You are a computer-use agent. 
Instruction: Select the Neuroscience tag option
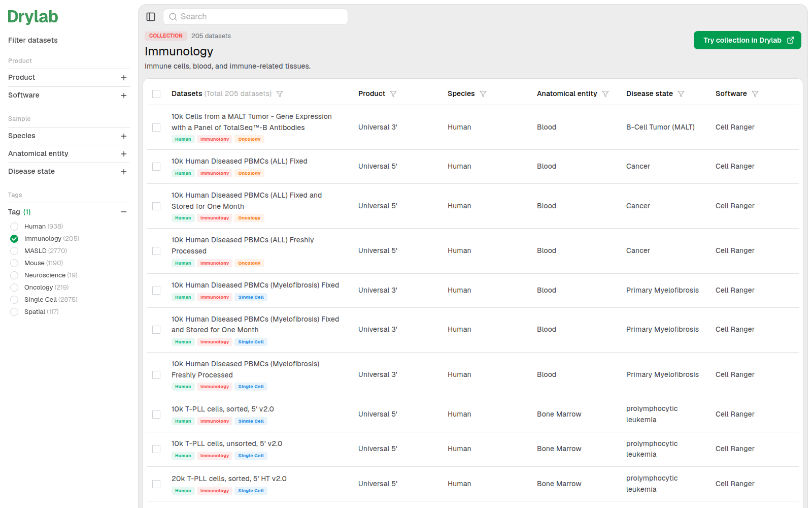14,275
